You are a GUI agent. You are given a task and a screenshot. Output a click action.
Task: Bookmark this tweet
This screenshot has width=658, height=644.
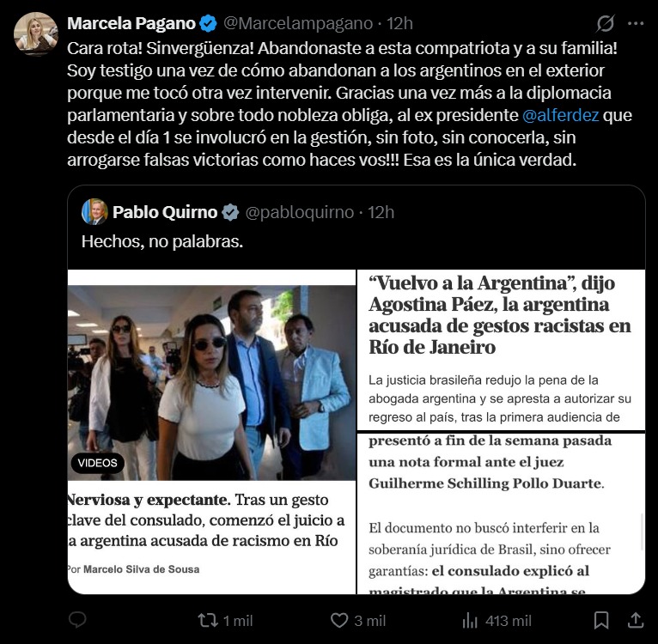(x=601, y=620)
